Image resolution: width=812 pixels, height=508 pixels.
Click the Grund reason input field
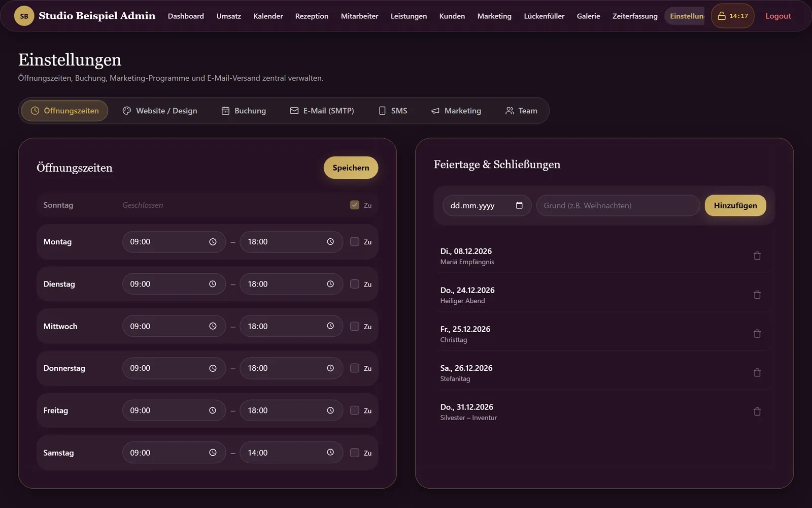click(618, 205)
